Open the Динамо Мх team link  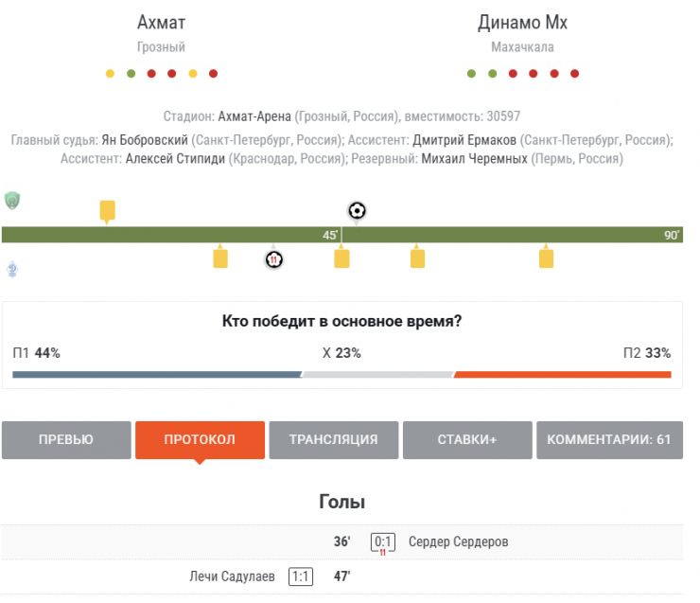[522, 23]
